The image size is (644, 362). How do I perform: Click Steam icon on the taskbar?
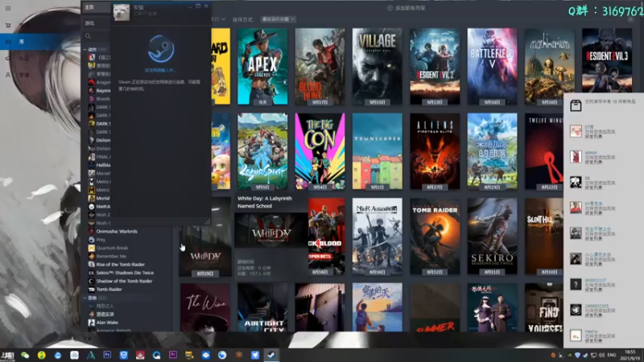pyautogui.click(x=271, y=355)
